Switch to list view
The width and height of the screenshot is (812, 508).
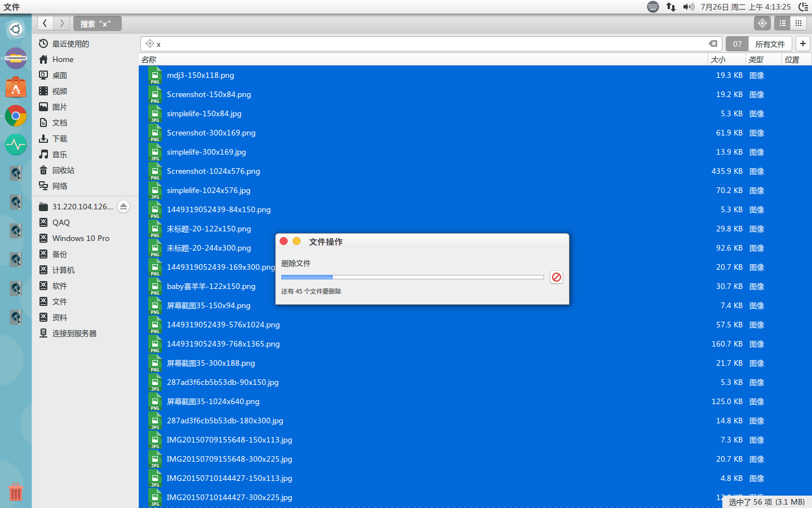782,23
